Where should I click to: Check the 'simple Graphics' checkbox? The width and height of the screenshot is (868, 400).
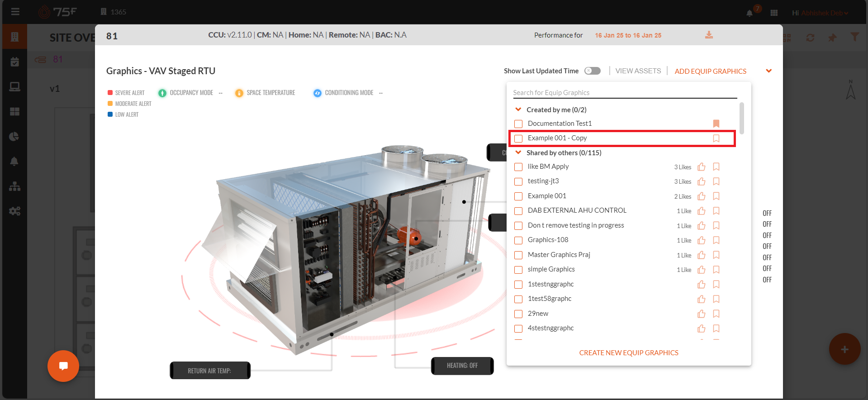518,270
